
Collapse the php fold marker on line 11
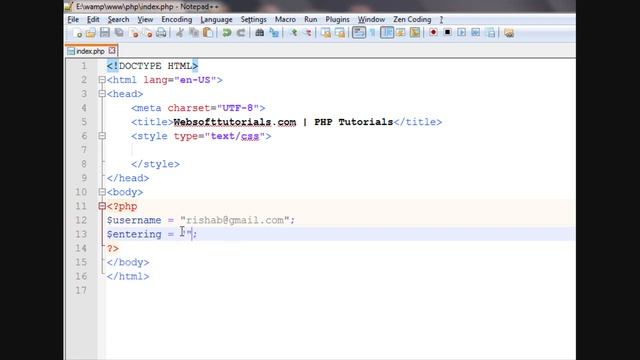[x=102, y=206]
